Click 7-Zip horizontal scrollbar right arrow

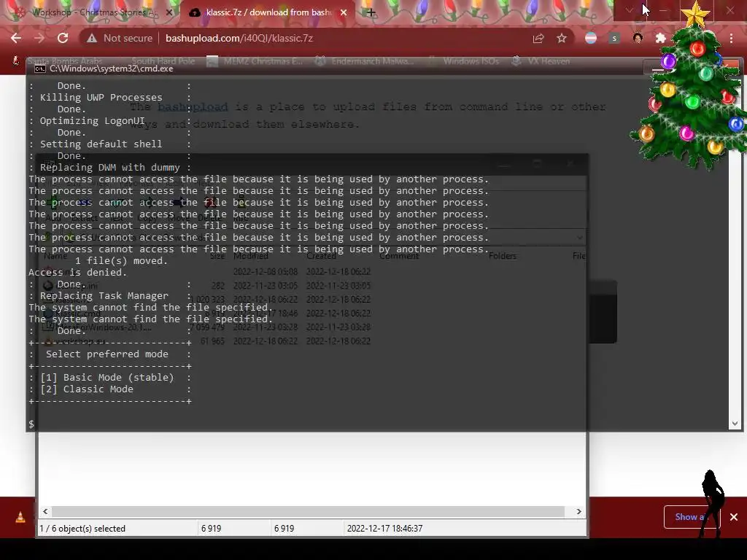(578, 511)
